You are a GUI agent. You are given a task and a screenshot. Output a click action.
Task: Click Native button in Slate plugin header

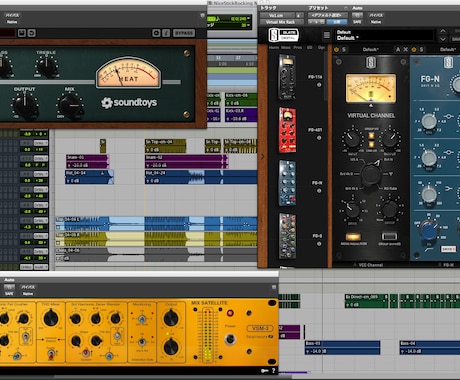pos(376,22)
